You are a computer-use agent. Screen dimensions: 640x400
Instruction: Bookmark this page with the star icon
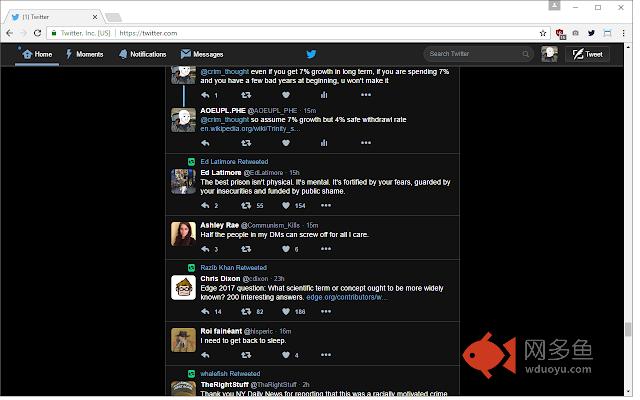[542, 33]
